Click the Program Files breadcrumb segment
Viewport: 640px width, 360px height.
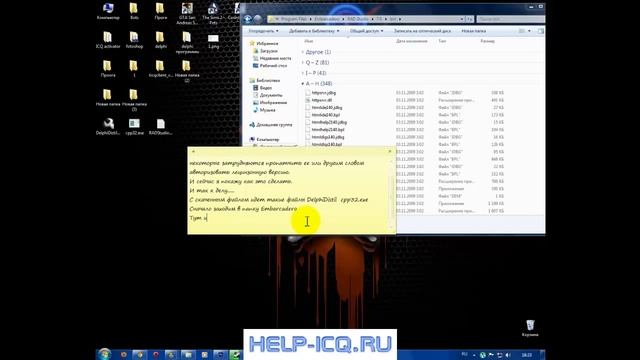(x=293, y=19)
